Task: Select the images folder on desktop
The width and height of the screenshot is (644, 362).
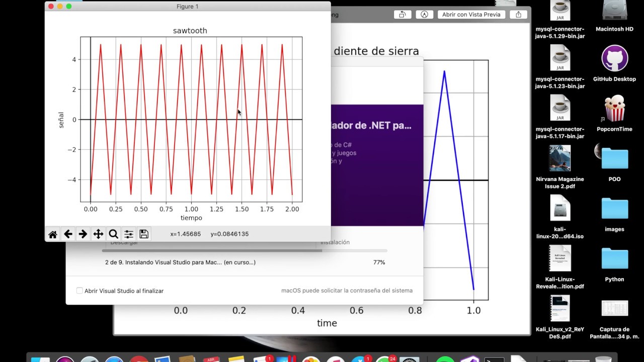Action: pos(614,213)
